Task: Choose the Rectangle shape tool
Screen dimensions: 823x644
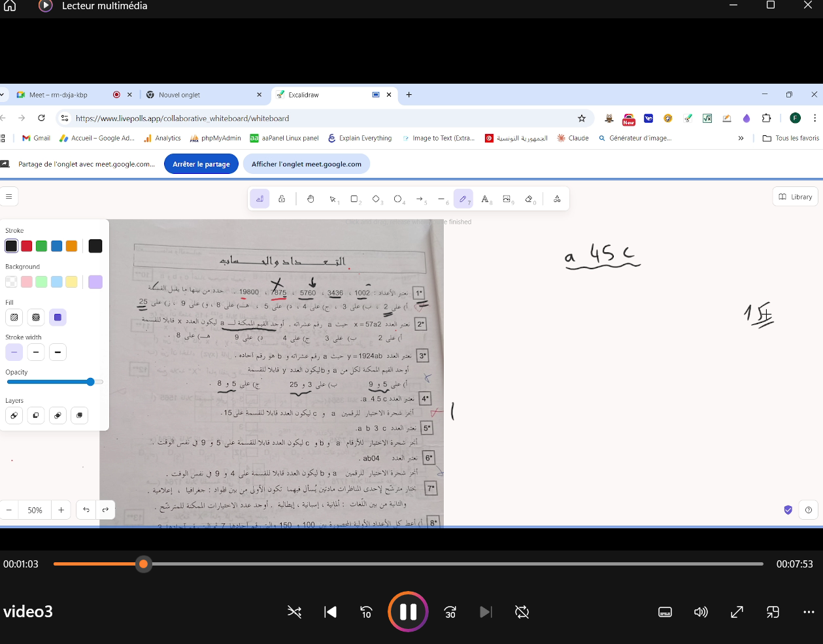Action: (x=354, y=199)
